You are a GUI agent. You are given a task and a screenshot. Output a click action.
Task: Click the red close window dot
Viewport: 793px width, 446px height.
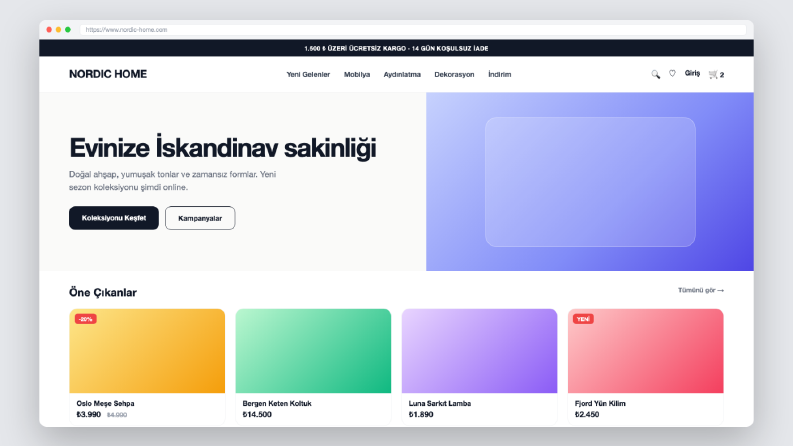tap(49, 30)
